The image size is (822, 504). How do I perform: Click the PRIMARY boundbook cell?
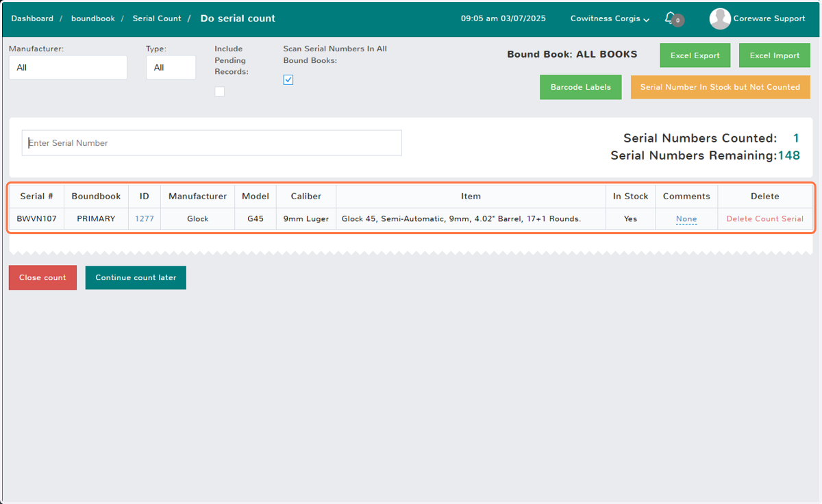(96, 219)
